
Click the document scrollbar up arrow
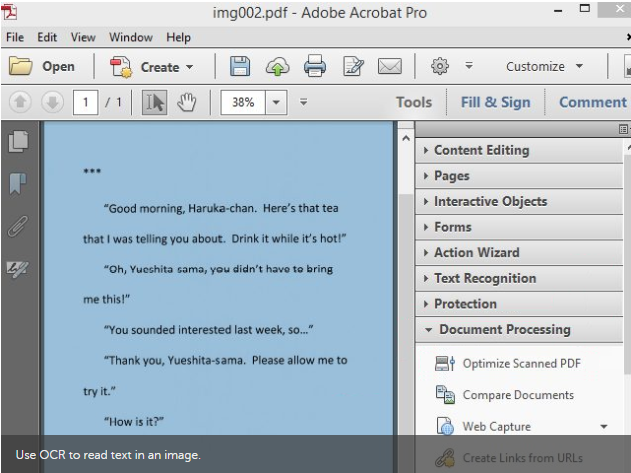[x=406, y=138]
